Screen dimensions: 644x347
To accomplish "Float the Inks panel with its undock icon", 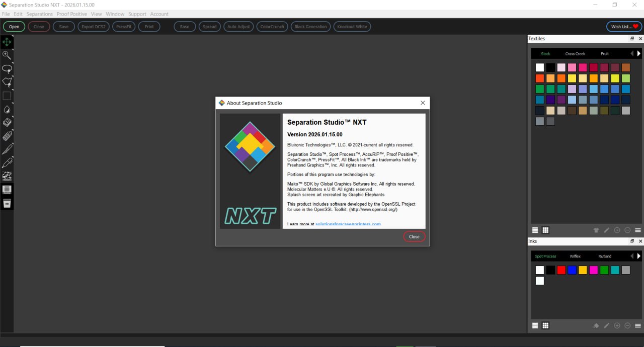I will point(632,241).
